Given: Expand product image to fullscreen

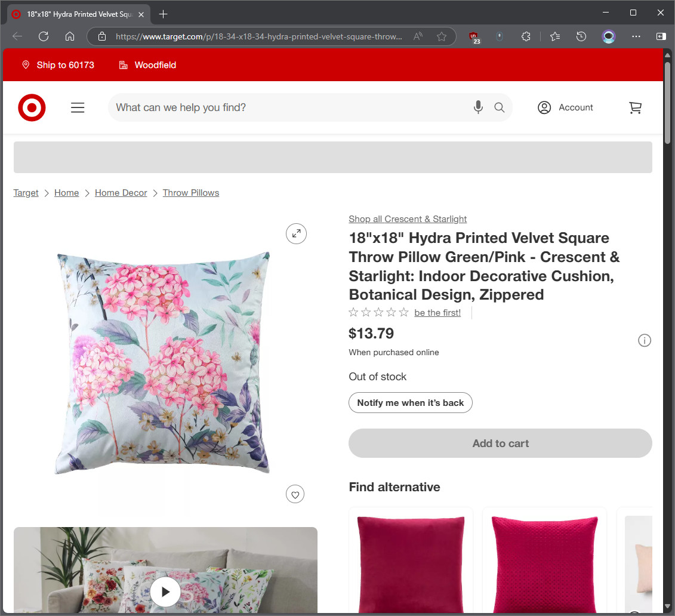Looking at the screenshot, I should coord(296,234).
